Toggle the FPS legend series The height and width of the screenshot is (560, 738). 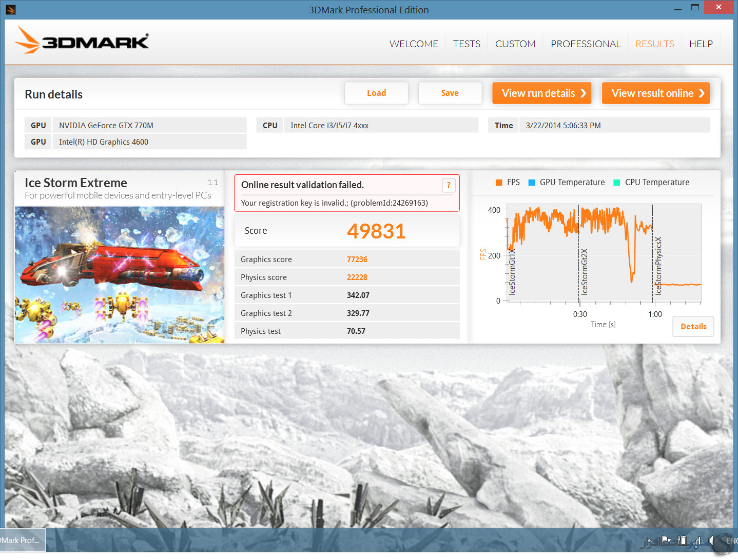click(x=508, y=183)
